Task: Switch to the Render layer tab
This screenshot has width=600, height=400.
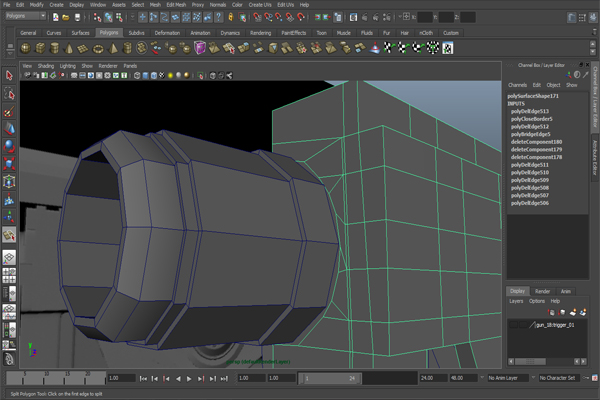Action: 542,291
